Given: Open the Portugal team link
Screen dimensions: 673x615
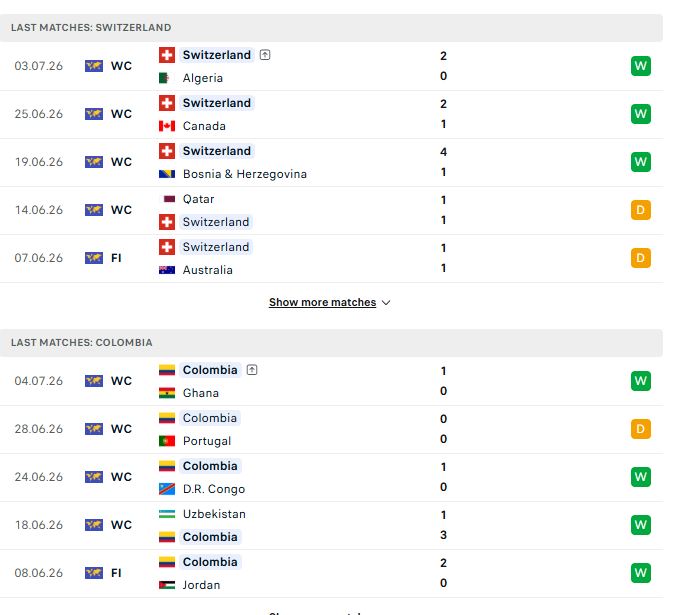Looking at the screenshot, I should [207, 441].
